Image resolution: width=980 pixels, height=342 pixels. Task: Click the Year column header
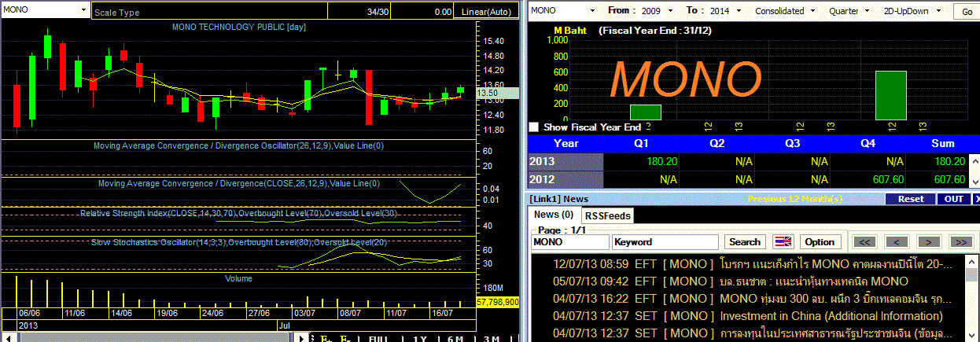(566, 143)
